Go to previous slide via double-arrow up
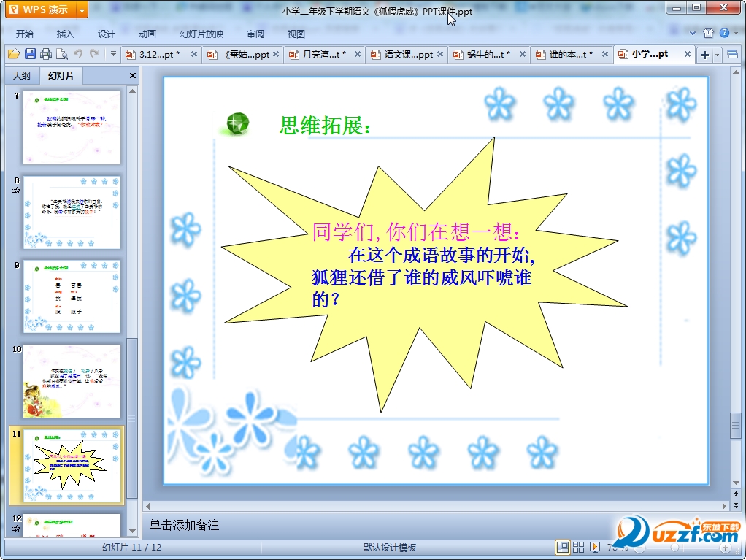 (x=736, y=494)
